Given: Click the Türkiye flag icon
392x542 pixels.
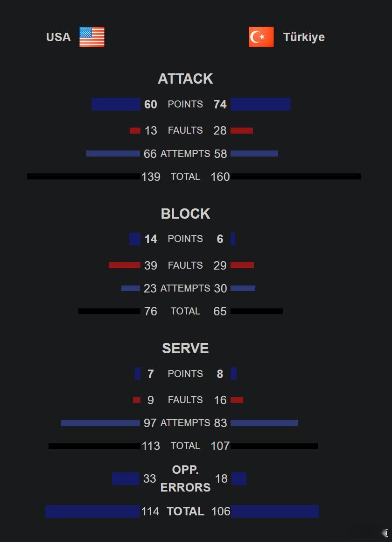Looking at the screenshot, I should coord(261,37).
